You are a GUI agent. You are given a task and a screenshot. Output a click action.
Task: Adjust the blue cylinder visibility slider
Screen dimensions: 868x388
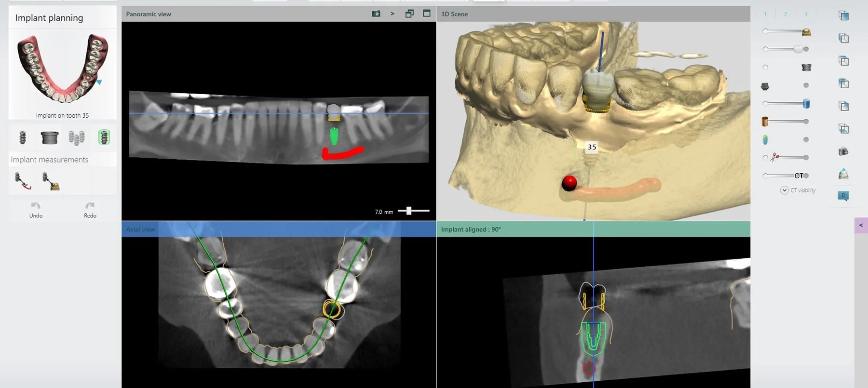[786, 103]
